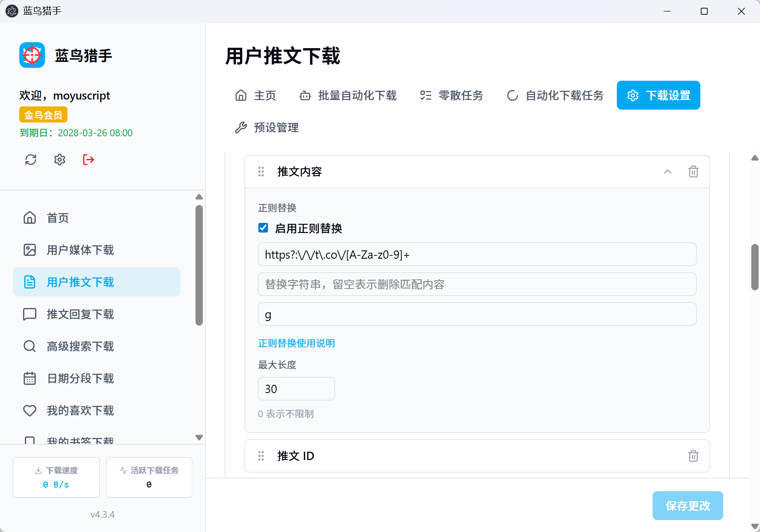The width and height of the screenshot is (760, 532).
Task: Click the refresh icon under membership info
Action: pyautogui.click(x=31, y=160)
